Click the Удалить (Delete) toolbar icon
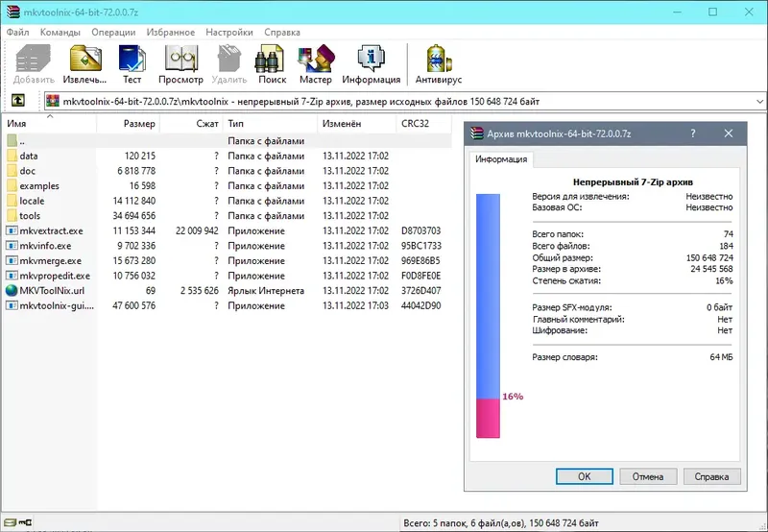This screenshot has height=532, width=768. (x=229, y=59)
